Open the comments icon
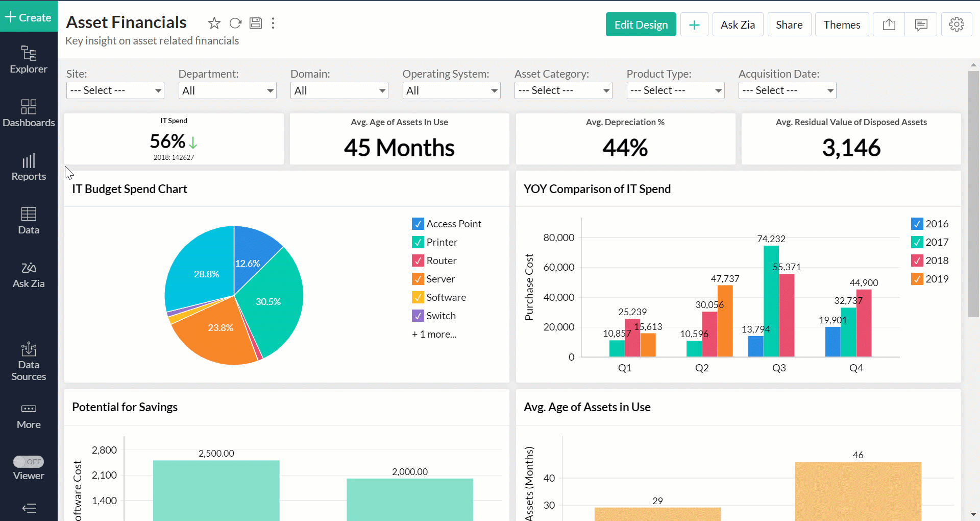The height and width of the screenshot is (521, 980). pyautogui.click(x=921, y=25)
